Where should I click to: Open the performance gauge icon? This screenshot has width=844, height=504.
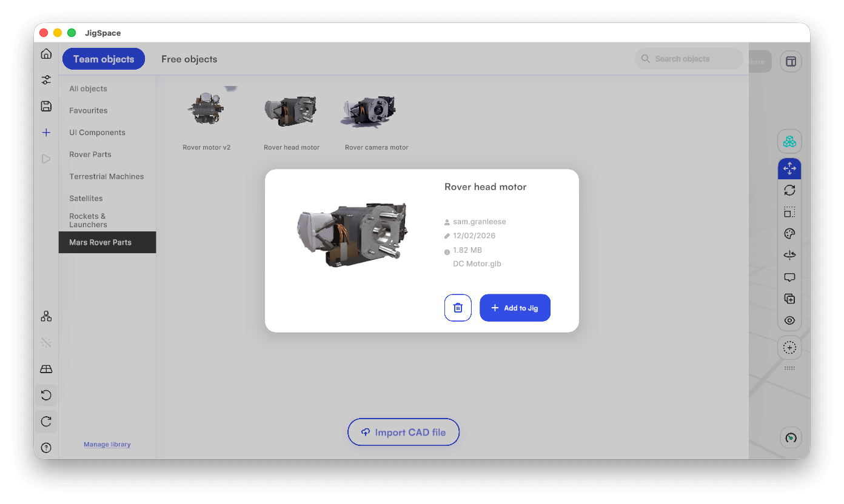pyautogui.click(x=791, y=438)
